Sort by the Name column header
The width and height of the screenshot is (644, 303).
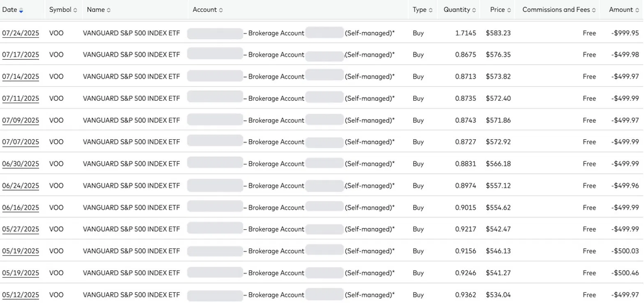pyautogui.click(x=99, y=10)
